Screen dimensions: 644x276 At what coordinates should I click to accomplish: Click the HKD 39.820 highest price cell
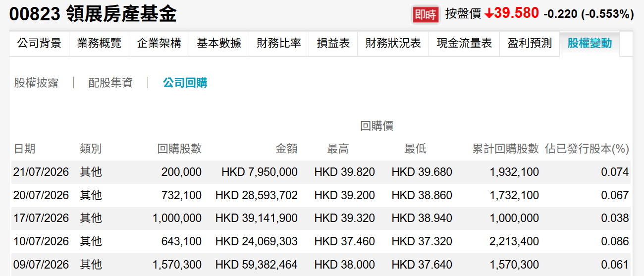(x=345, y=172)
